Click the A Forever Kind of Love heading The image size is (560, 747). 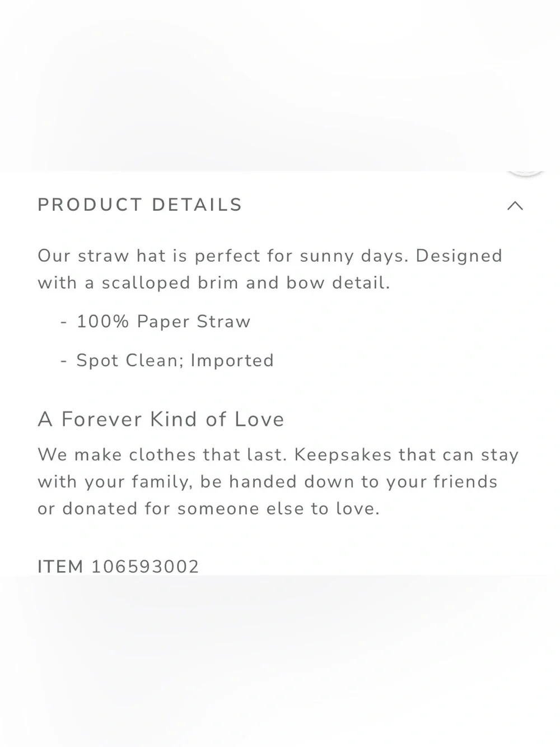[x=161, y=419]
